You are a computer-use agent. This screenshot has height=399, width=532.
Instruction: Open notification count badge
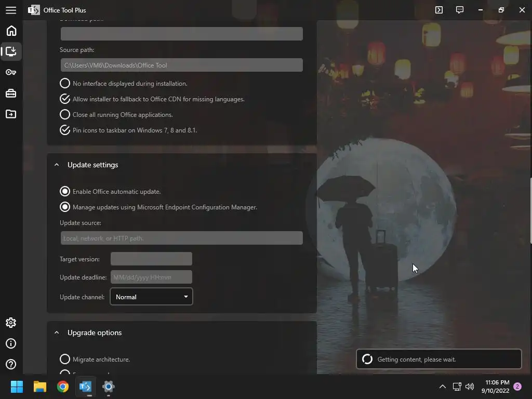[517, 387]
